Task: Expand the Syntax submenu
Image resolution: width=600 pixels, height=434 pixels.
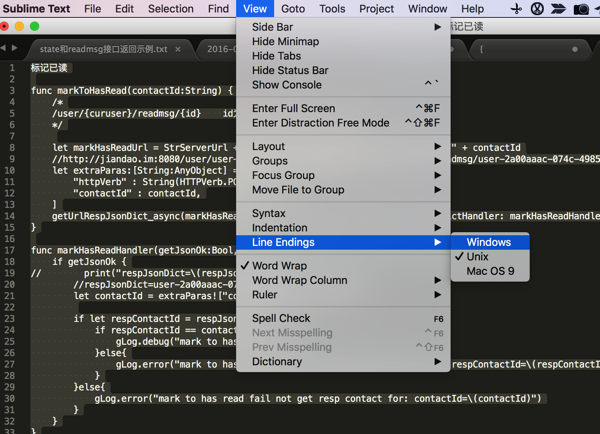Action: point(269,213)
